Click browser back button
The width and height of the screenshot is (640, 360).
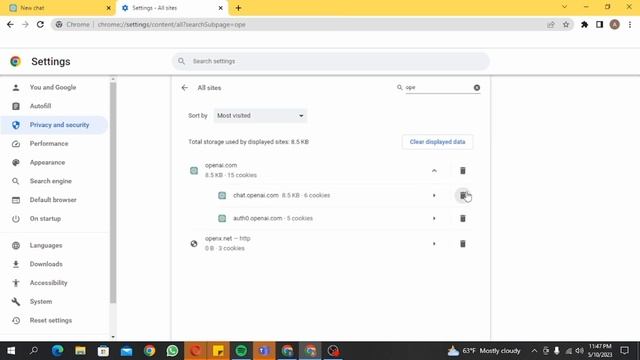[10, 24]
